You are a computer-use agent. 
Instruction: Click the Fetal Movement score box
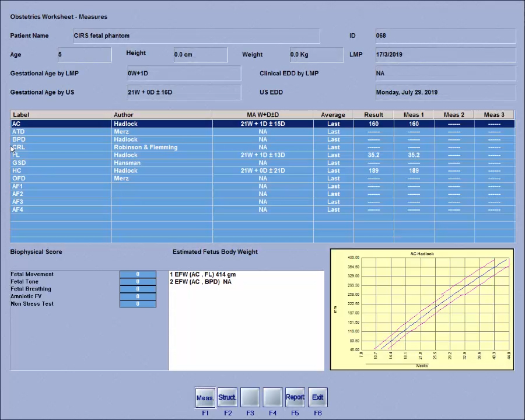coord(138,274)
